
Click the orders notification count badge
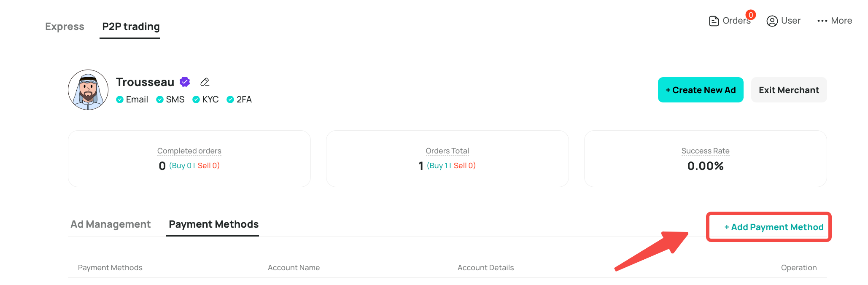click(751, 15)
